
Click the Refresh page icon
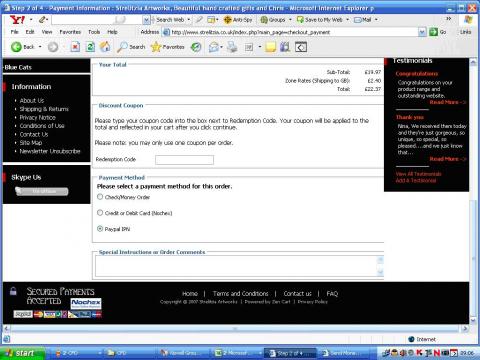coord(90,47)
